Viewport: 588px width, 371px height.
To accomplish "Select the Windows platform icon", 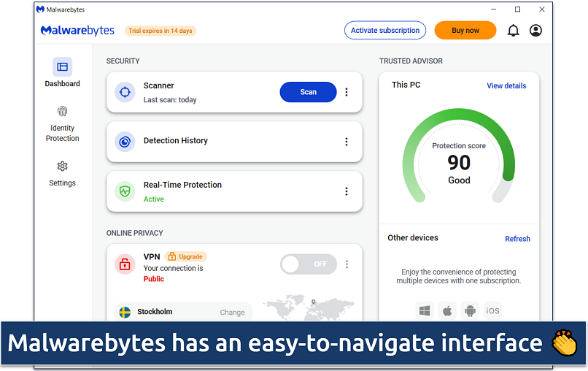I will pyautogui.click(x=425, y=311).
